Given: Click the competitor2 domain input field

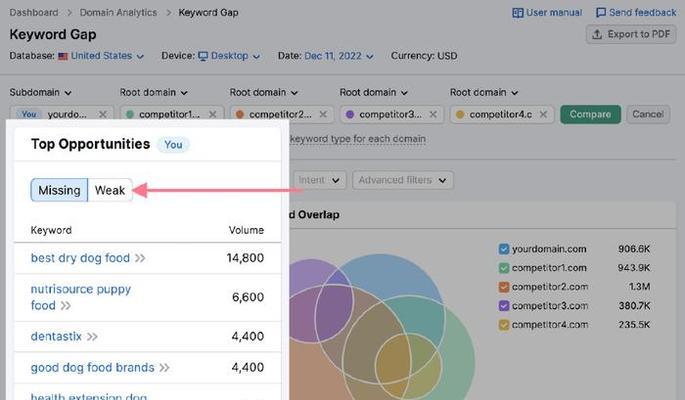Looking at the screenshot, I should point(282,114).
